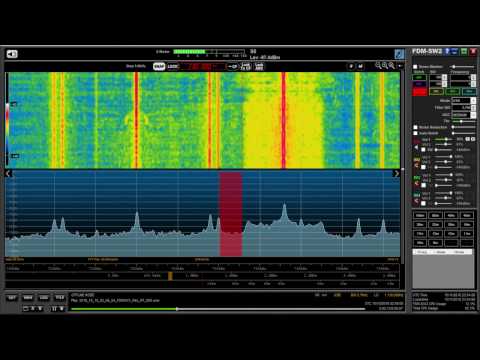Viewport: 480px width, 360px height.
Task: Tick the RX3 balance checkbox
Action: pyautogui.click(x=423, y=185)
